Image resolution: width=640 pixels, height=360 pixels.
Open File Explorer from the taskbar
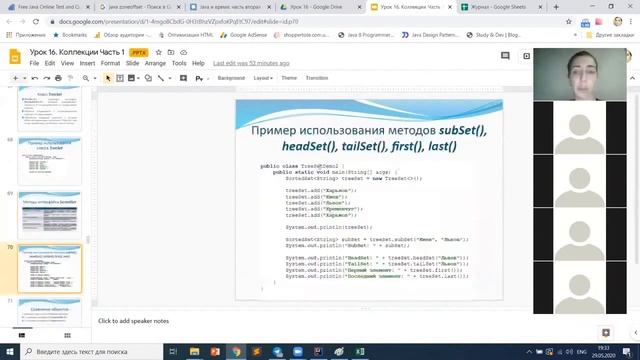(195, 351)
